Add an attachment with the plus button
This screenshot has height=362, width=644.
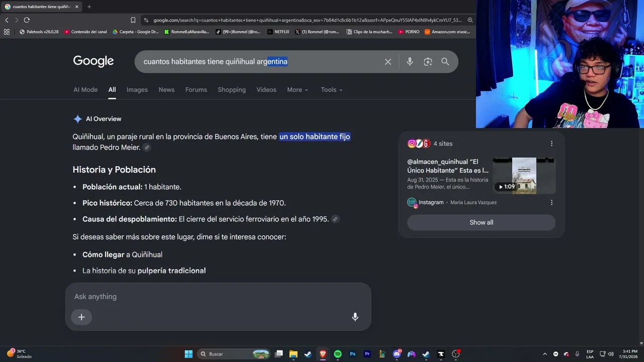[82, 317]
